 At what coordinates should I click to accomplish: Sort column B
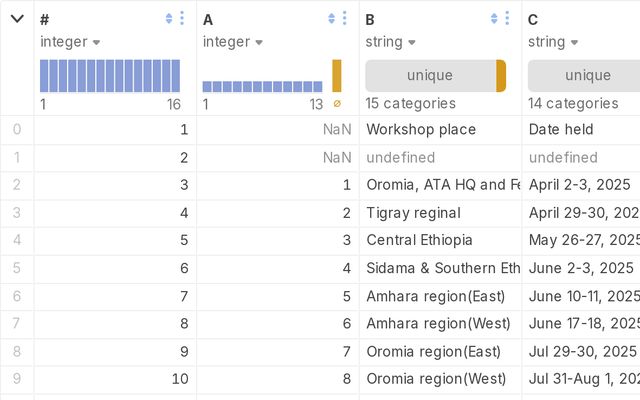pos(494,19)
